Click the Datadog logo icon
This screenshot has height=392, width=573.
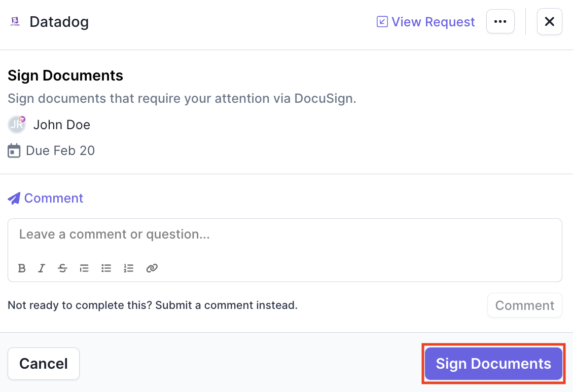point(15,22)
